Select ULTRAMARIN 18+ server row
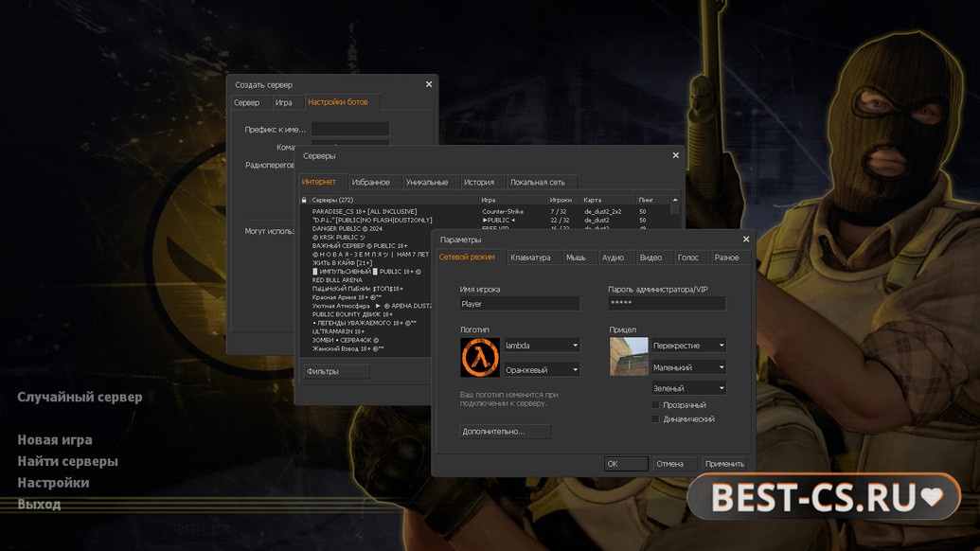Screen dimensions: 980x551 tap(366, 331)
